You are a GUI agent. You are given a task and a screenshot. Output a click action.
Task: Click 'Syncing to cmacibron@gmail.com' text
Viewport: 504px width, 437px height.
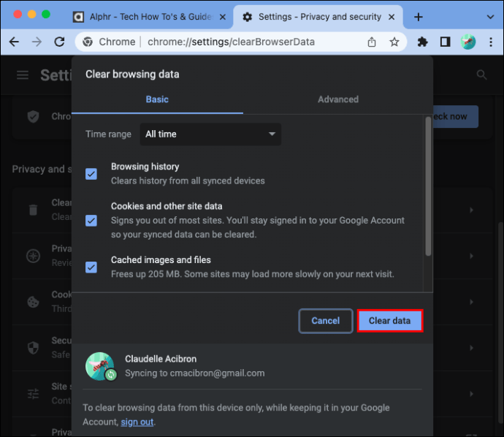(x=195, y=373)
